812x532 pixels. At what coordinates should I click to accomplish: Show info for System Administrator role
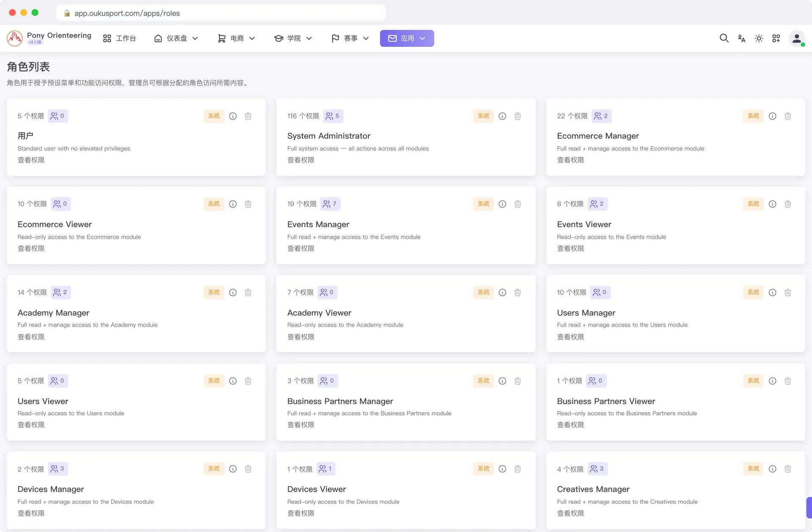502,116
